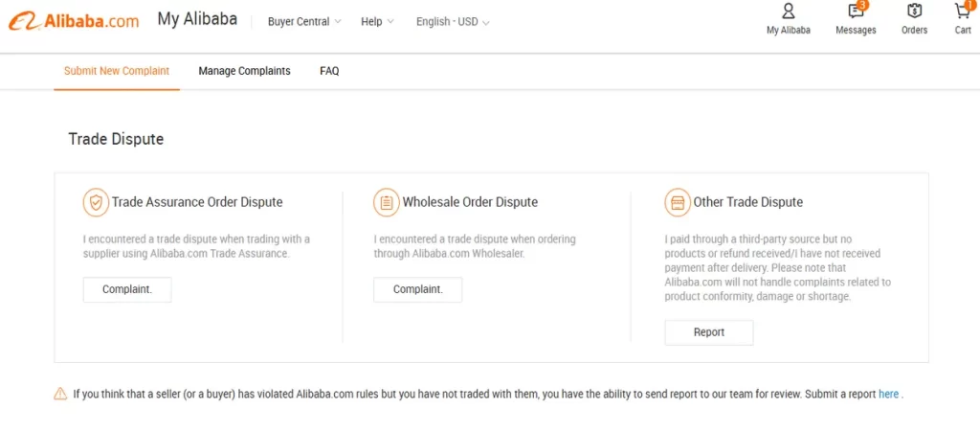Open the Orders icon
This screenshot has height=432, width=980.
point(914,11)
